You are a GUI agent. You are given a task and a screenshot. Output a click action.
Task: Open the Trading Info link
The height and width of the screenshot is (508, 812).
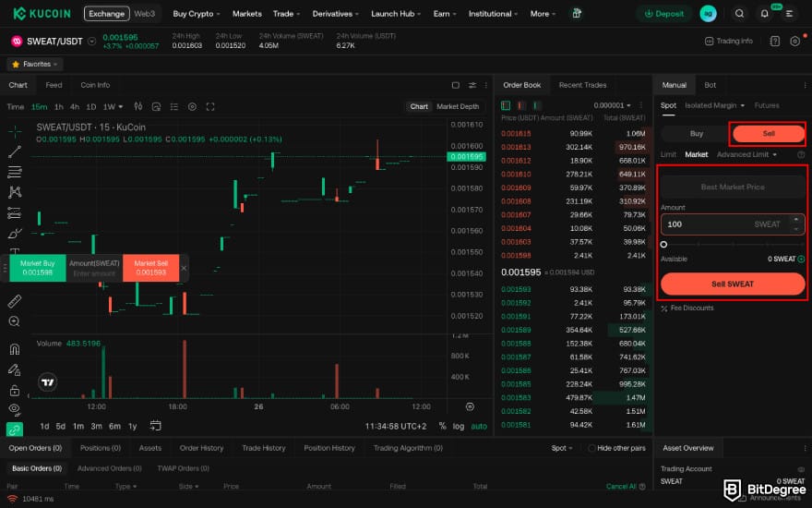[x=729, y=41]
